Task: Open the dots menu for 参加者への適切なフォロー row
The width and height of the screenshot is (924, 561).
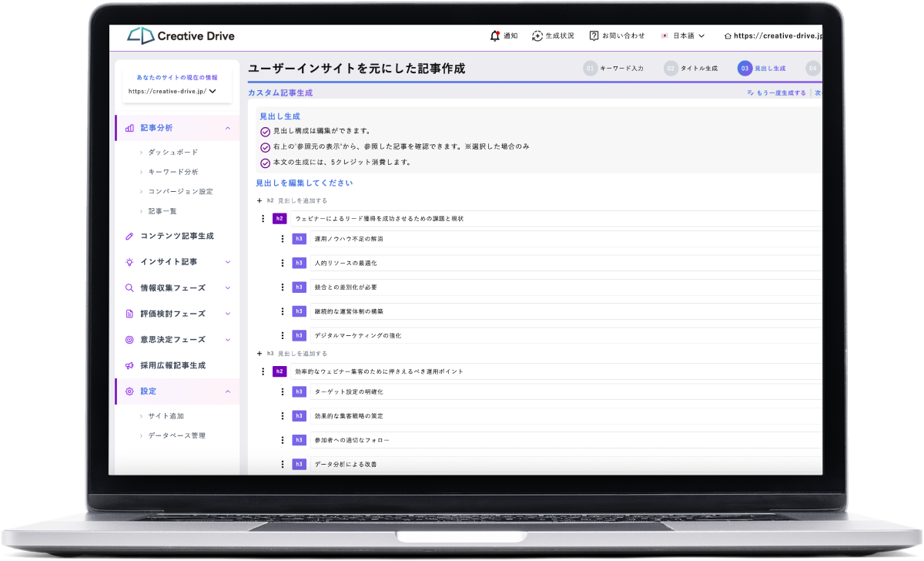Action: [283, 440]
